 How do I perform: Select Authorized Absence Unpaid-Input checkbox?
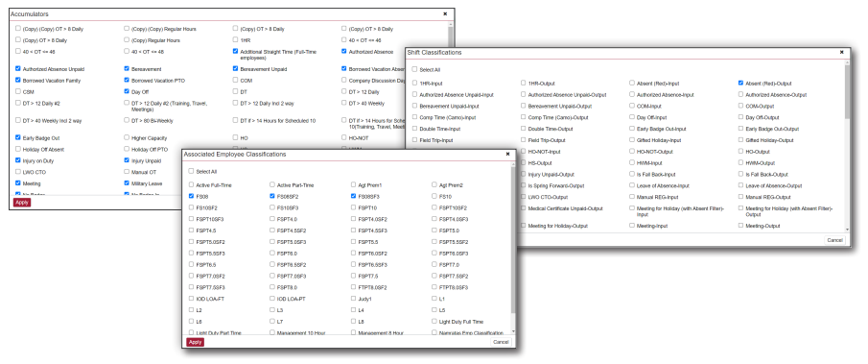coord(414,95)
